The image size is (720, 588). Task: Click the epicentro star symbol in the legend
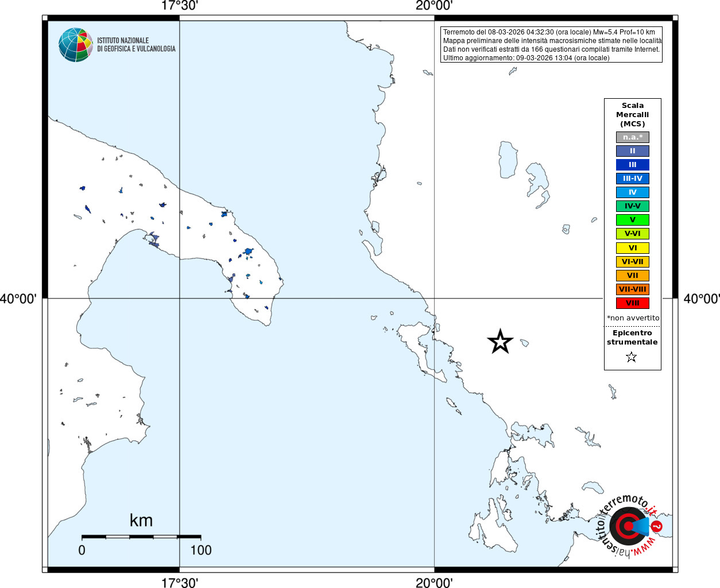[632, 357]
